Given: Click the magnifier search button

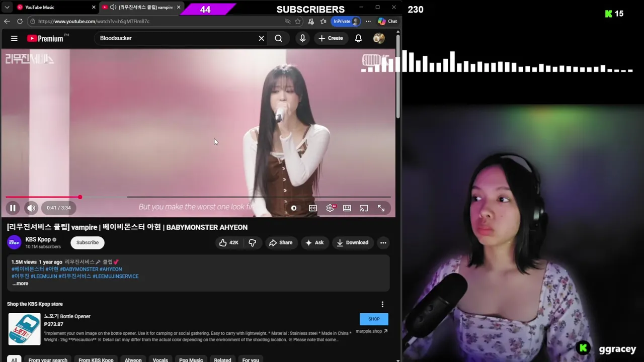Looking at the screenshot, I should [278, 38].
